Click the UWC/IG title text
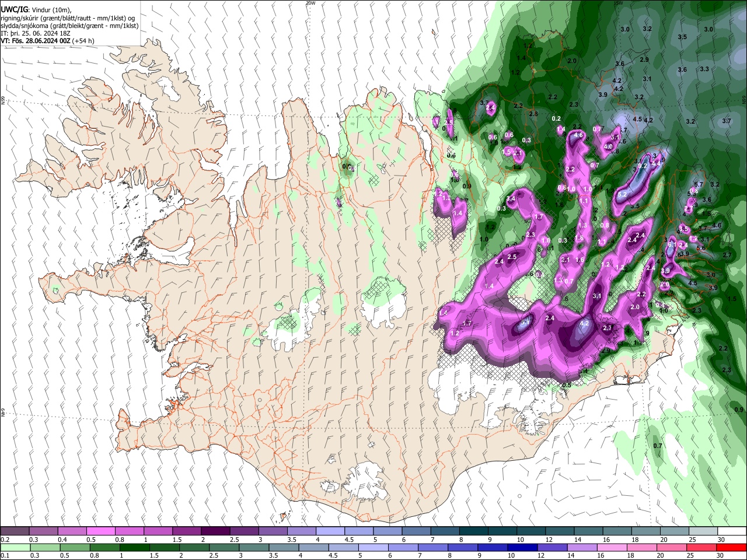Viewport: 747px width, 560px height. 14,10
